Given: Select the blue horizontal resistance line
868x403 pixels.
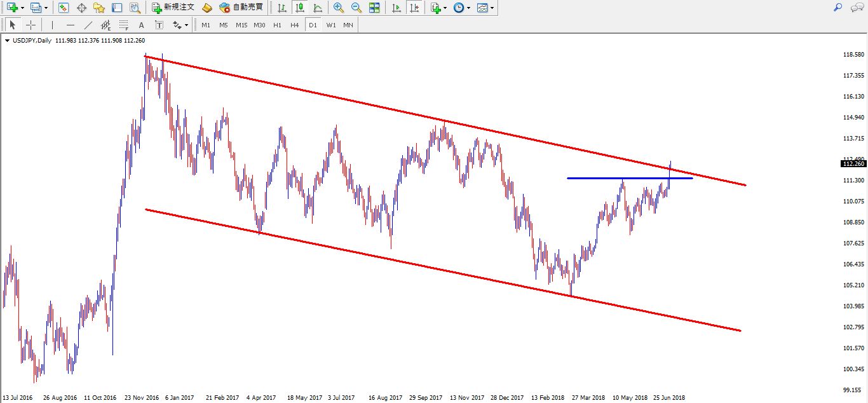Looking at the screenshot, I should [630, 178].
